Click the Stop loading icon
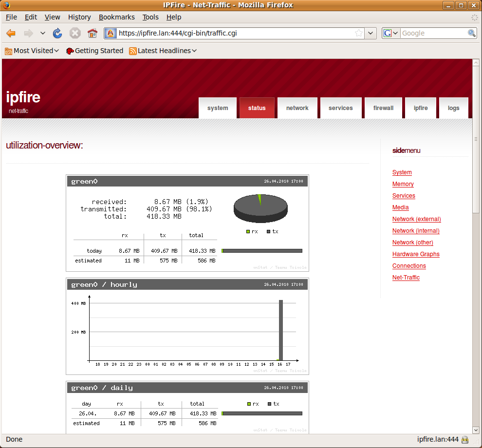482x448 pixels. click(x=74, y=33)
